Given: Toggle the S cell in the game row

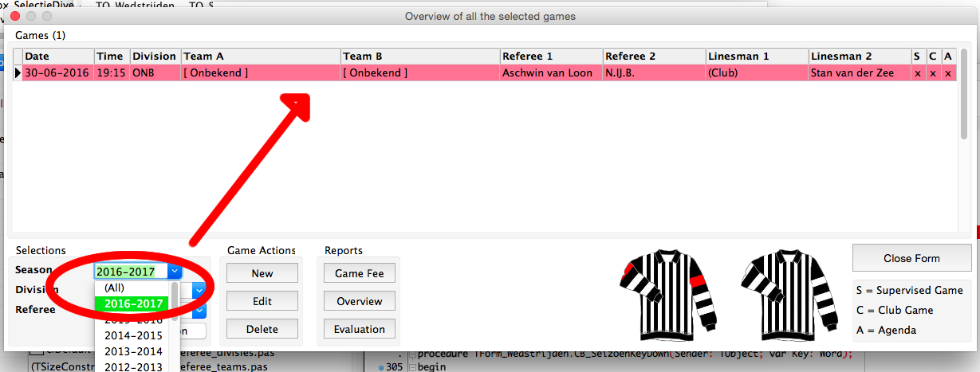Looking at the screenshot, I should click(918, 72).
